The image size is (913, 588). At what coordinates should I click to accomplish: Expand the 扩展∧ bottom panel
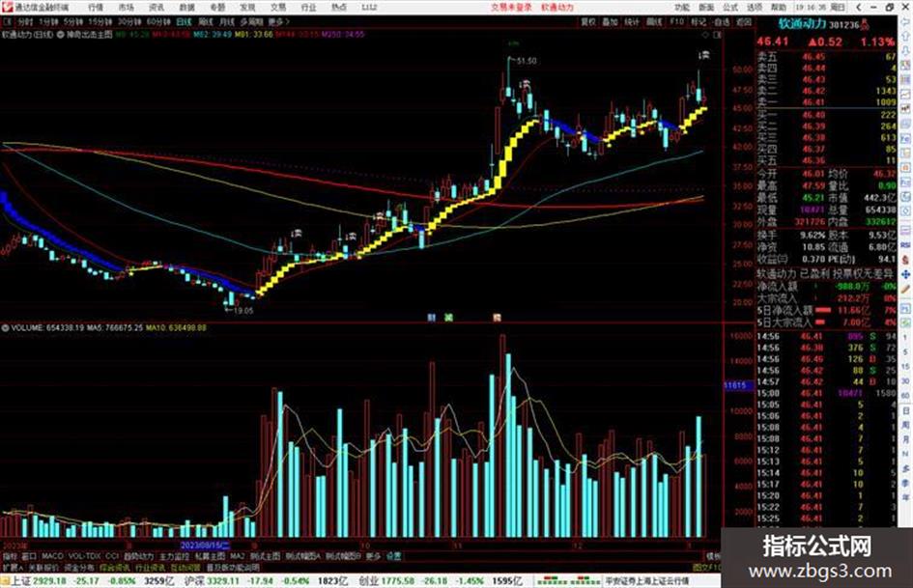(x=13, y=568)
